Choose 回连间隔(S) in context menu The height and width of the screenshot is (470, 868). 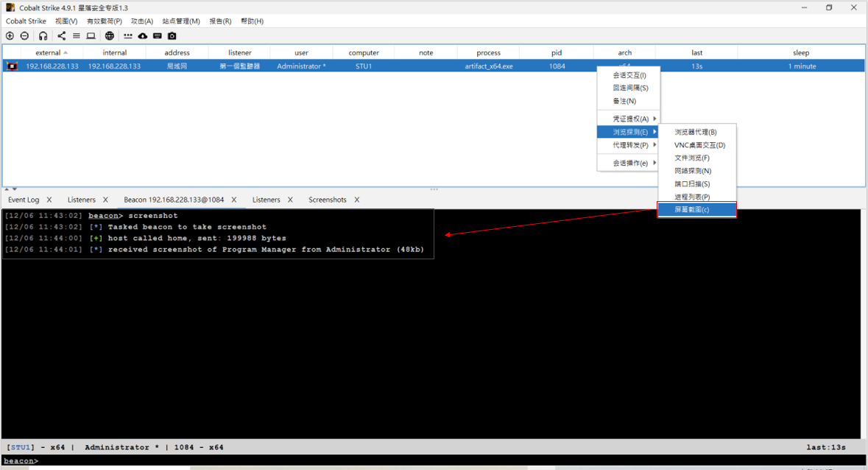[628, 88]
